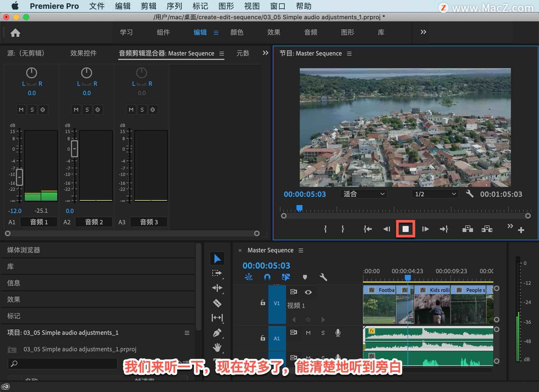Select the Pen tool in the tools panel
The height and width of the screenshot is (392, 539).
click(x=217, y=333)
